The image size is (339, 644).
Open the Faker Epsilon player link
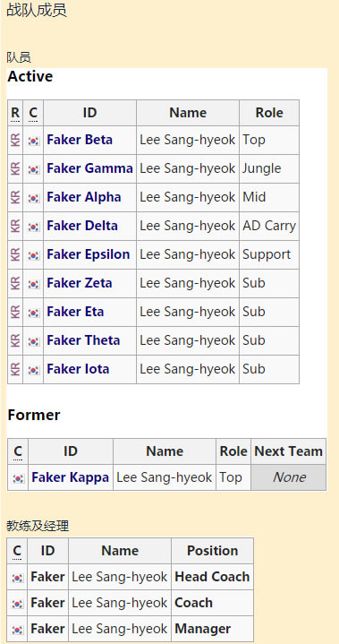[89, 254]
